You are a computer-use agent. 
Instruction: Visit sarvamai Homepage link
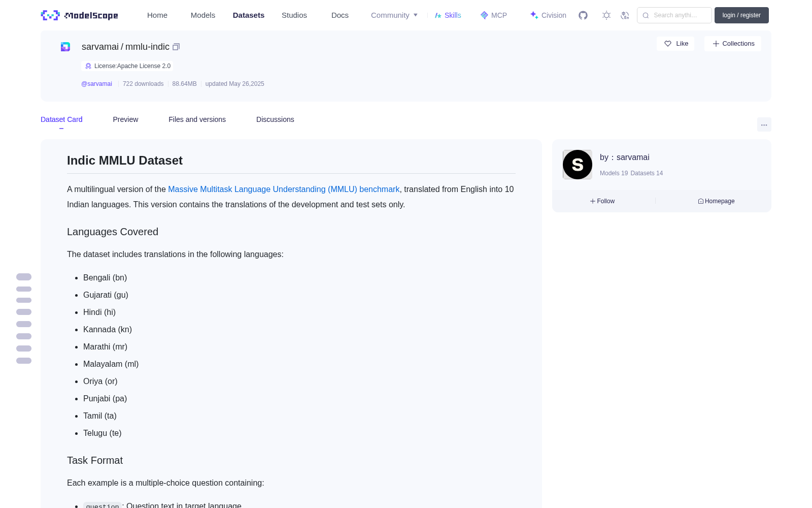coord(716,201)
